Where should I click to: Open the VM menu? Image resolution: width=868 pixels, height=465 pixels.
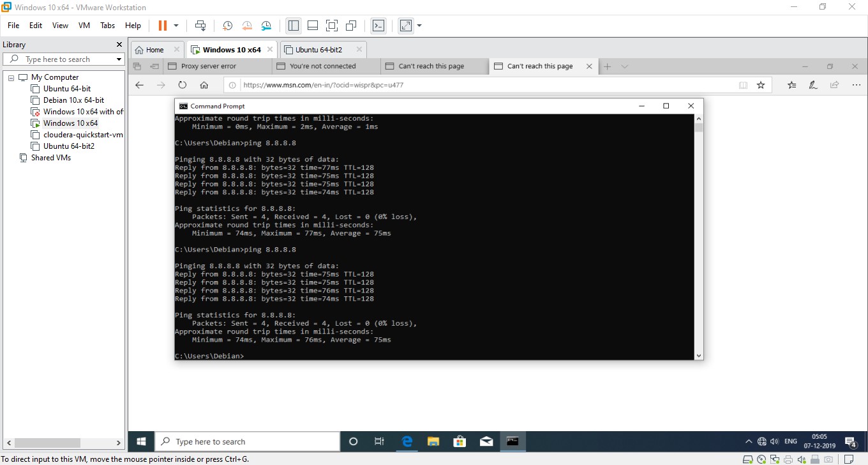coord(84,26)
